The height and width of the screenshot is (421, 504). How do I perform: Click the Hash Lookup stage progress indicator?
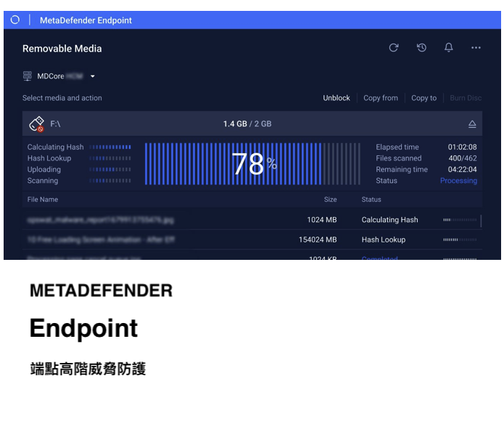click(110, 158)
